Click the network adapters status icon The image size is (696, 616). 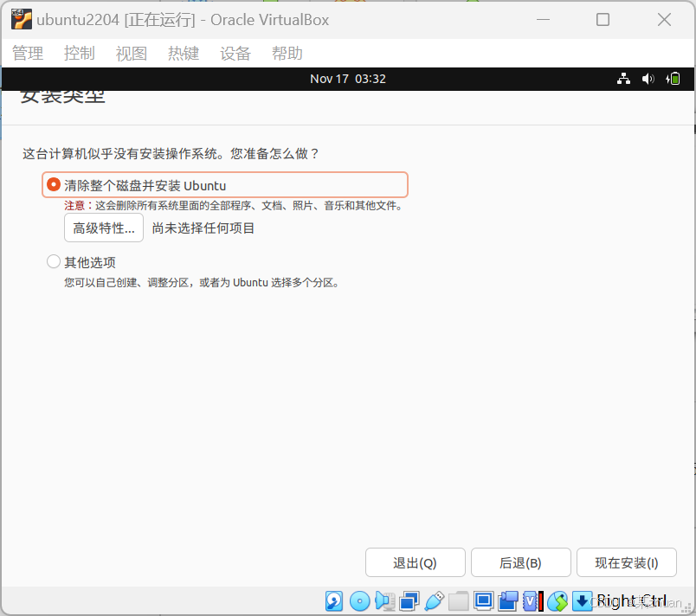point(409,601)
